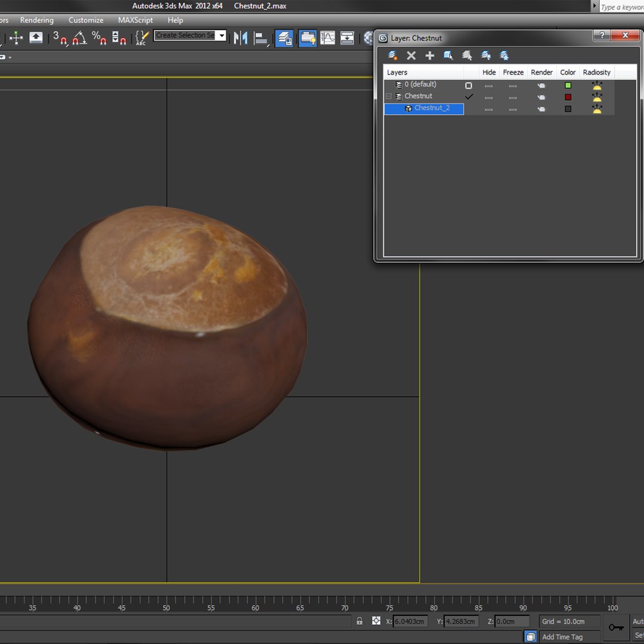Click the Freeze column header
Viewport: 644px width, 644px height.
[x=513, y=72]
